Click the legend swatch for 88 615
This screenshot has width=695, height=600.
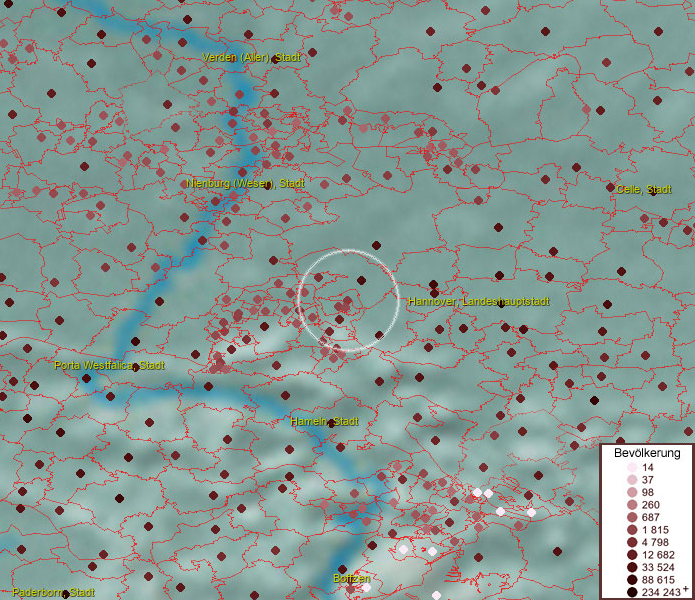point(632,580)
